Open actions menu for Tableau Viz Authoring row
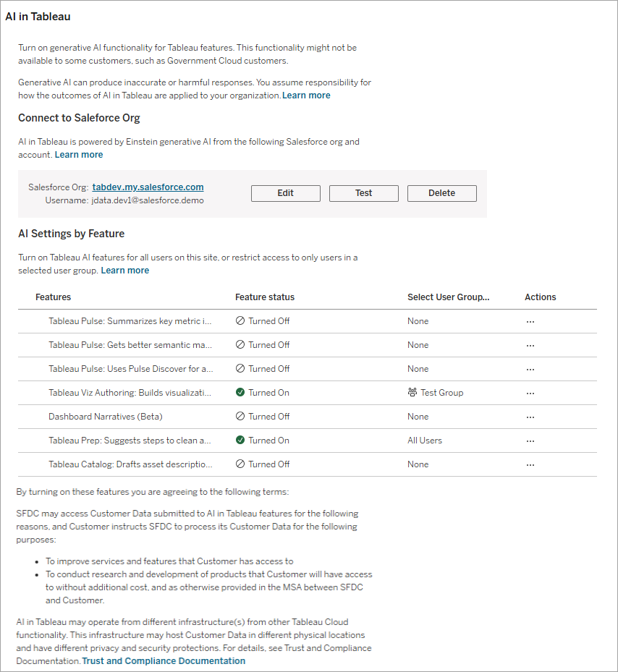 click(530, 392)
